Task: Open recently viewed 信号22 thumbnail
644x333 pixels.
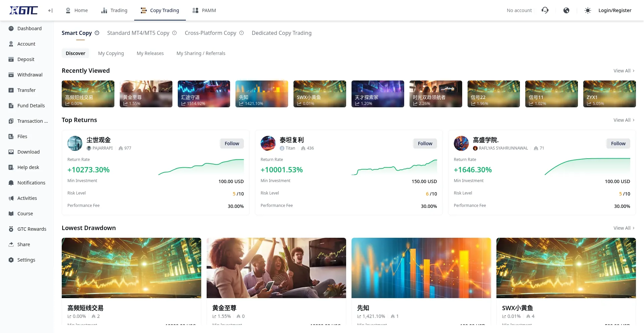Action: click(494, 94)
